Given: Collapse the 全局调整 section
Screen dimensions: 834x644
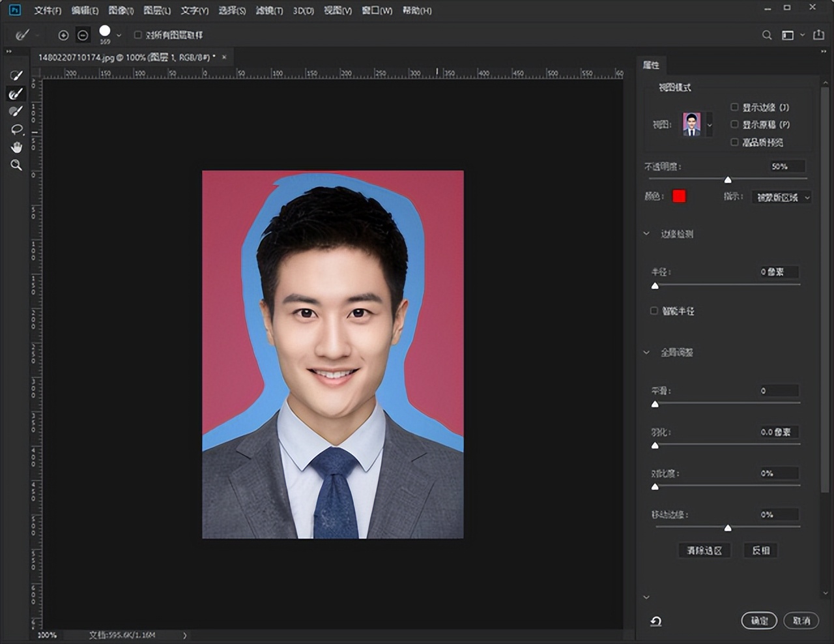Looking at the screenshot, I should (x=646, y=352).
